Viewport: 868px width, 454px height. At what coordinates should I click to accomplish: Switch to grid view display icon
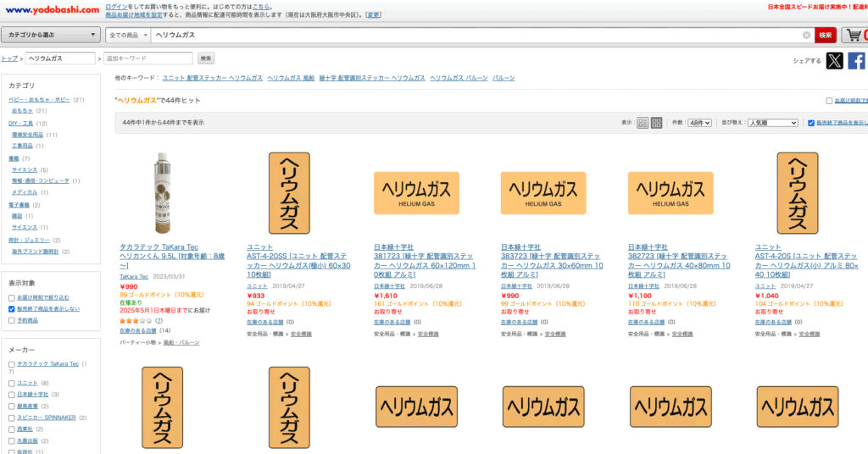pos(657,123)
